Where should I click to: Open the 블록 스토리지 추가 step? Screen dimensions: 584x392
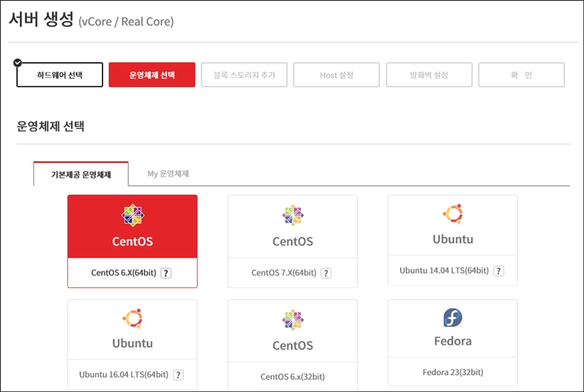tap(244, 75)
